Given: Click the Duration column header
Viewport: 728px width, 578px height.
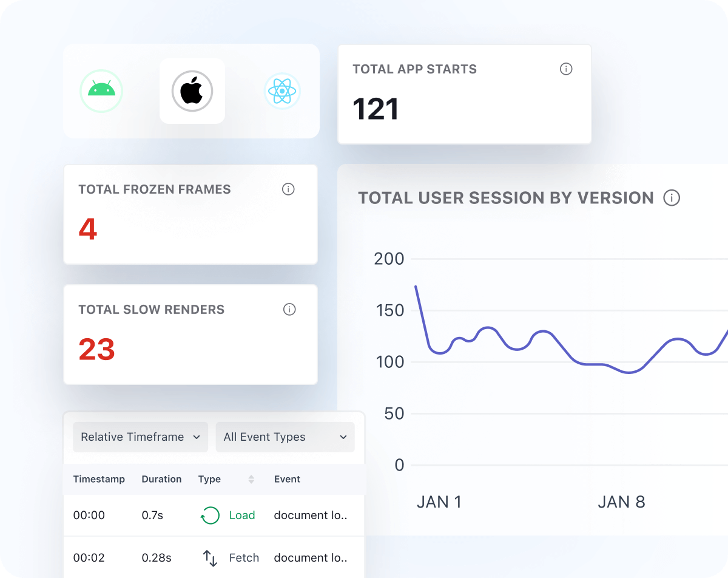Looking at the screenshot, I should click(x=161, y=479).
